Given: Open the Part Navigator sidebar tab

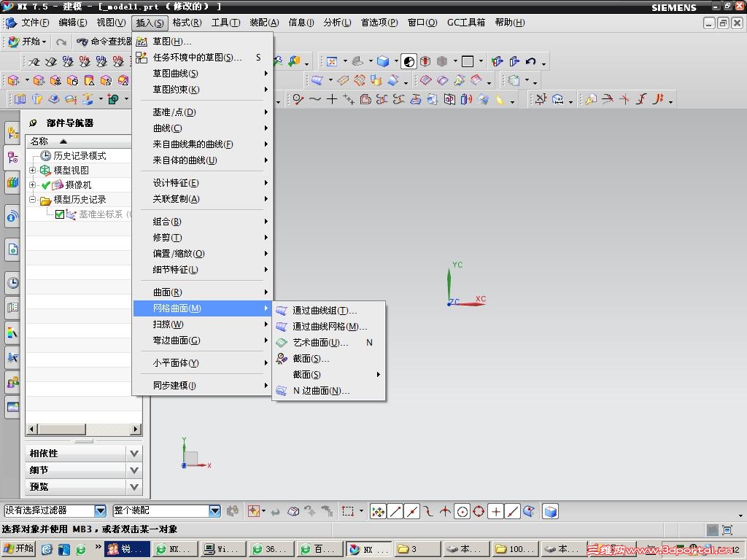Looking at the screenshot, I should [12, 157].
